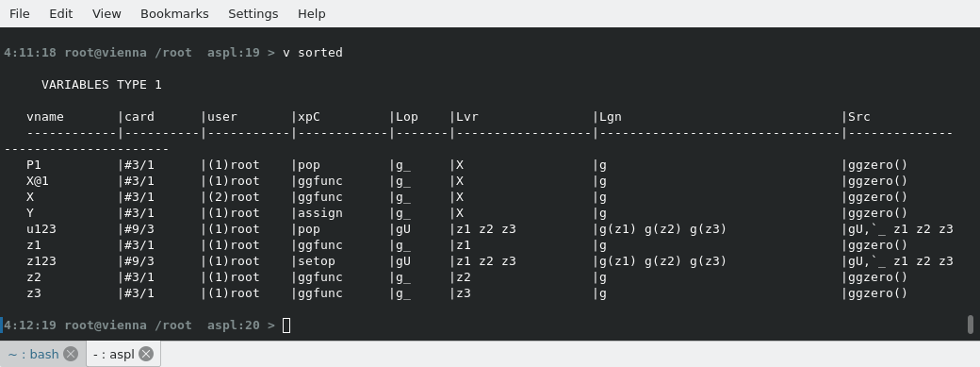Click the vname column header
Screen dimensions: 980x367
45,117
